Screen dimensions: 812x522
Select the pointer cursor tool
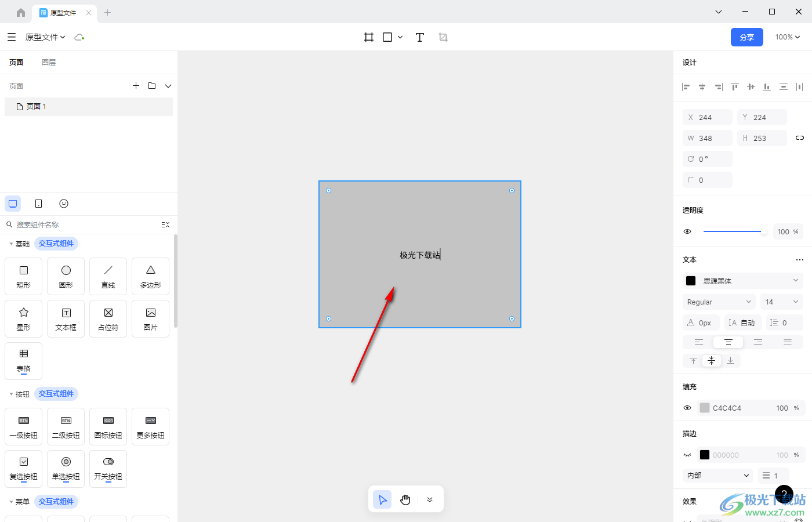click(x=382, y=499)
